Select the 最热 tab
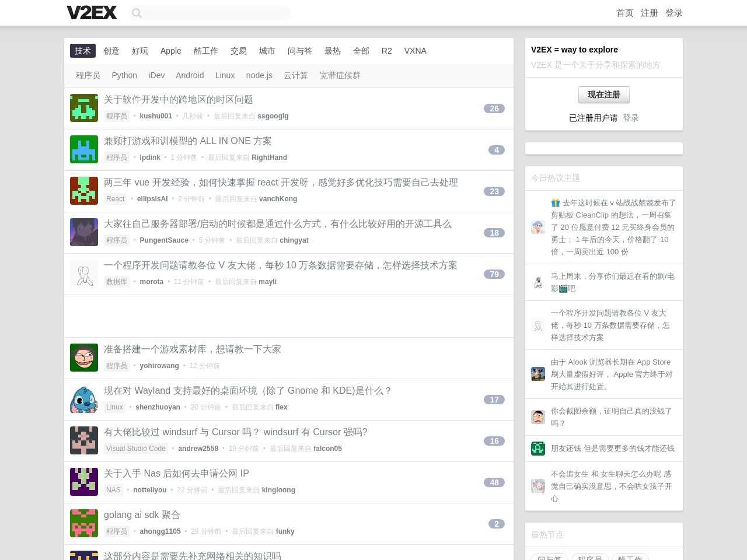747x560 pixels. click(x=332, y=51)
